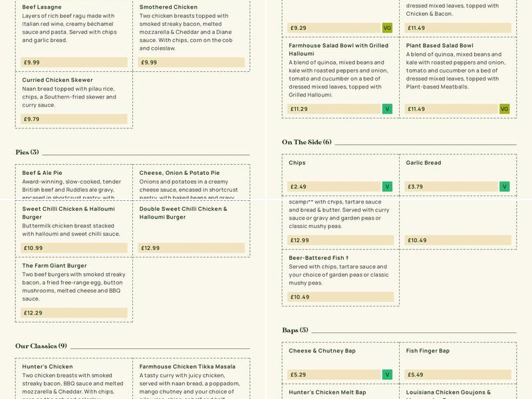Open the Beef Lasagne menu item
The width and height of the screenshot is (532, 399).
pos(42,7)
